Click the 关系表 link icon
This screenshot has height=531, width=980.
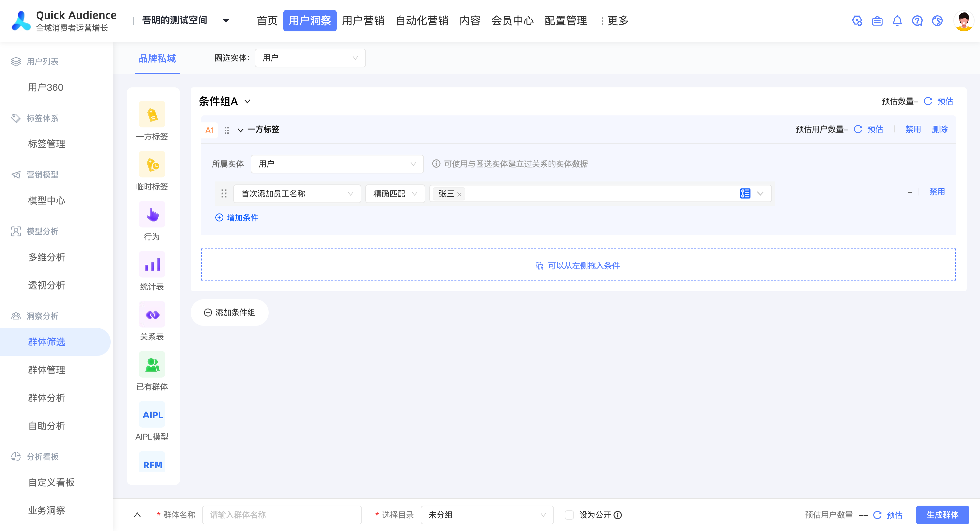[152, 315]
